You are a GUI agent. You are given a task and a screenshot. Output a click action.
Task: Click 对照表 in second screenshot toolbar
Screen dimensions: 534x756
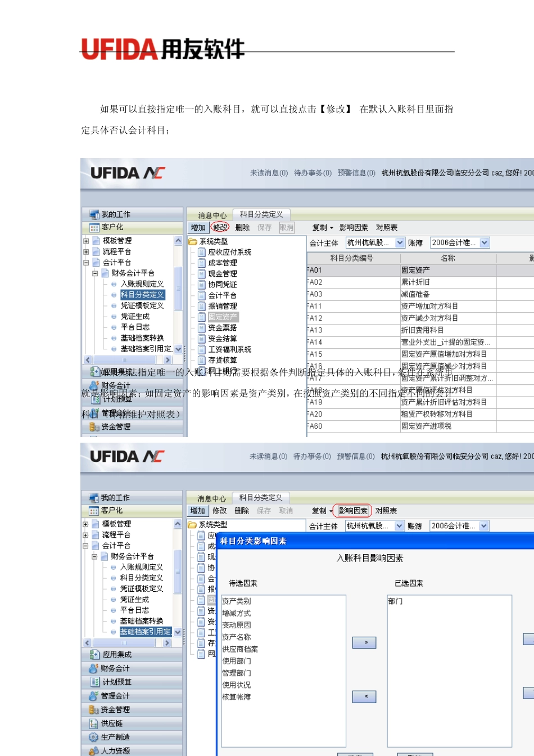tap(386, 511)
